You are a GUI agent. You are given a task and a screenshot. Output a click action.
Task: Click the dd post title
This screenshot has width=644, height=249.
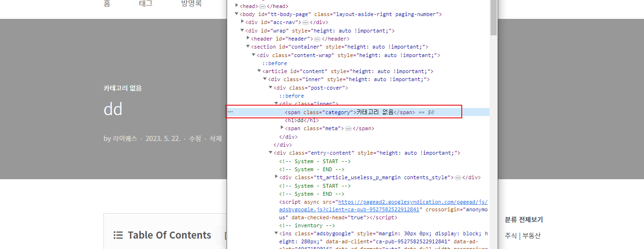coord(113,109)
